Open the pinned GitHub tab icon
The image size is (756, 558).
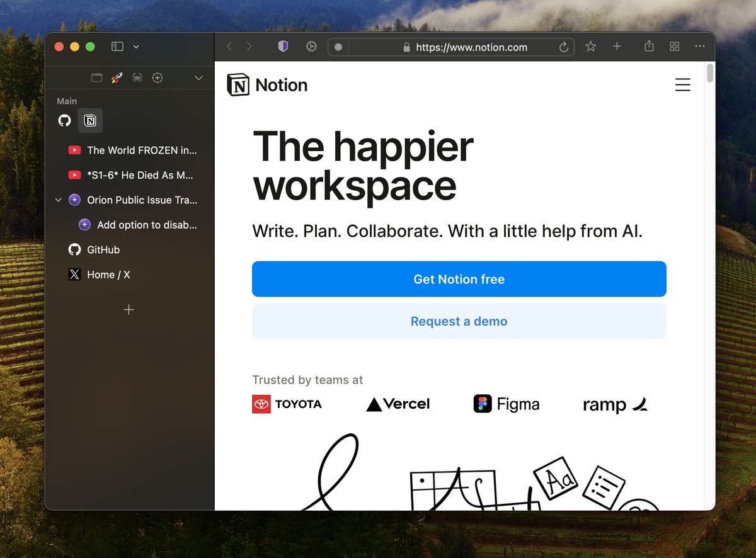(x=64, y=120)
